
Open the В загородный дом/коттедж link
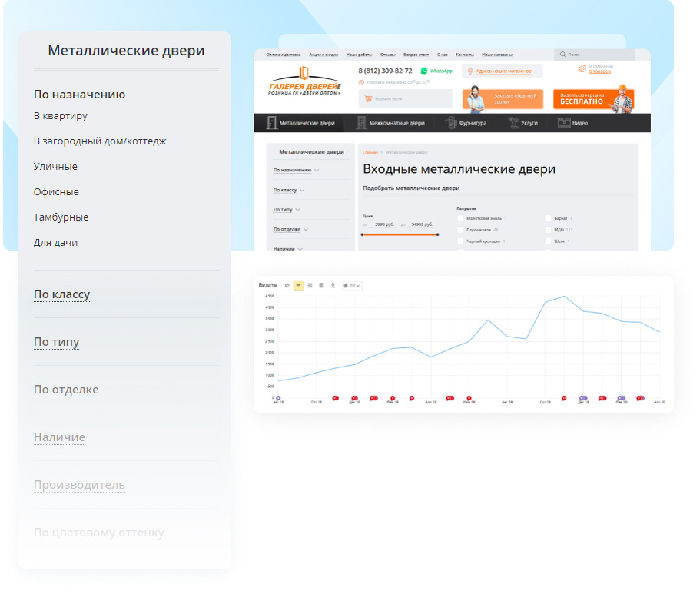(100, 141)
